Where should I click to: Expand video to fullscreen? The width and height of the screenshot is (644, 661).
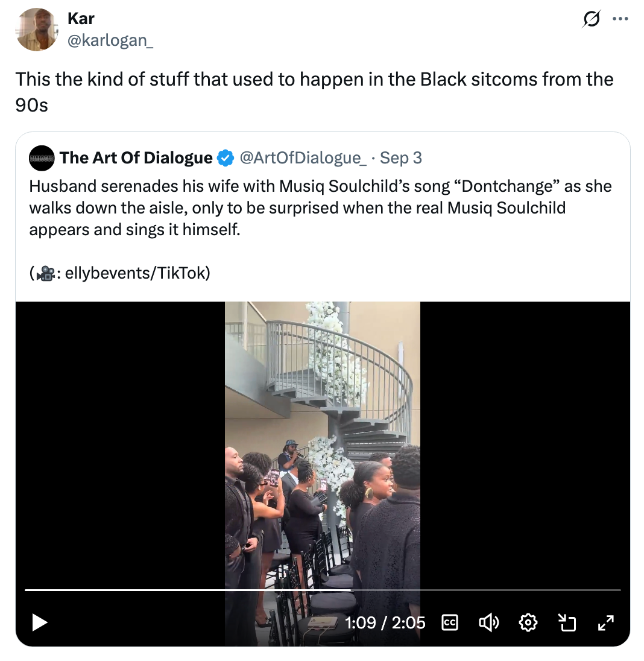click(x=605, y=622)
